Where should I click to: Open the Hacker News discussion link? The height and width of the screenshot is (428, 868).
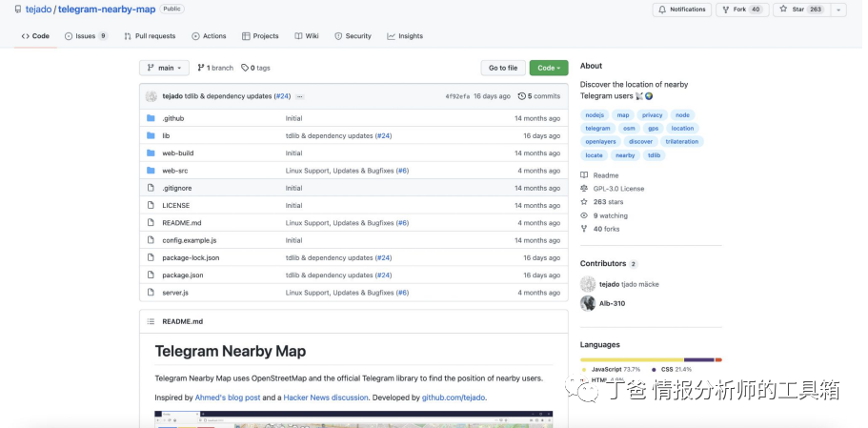[326, 397]
